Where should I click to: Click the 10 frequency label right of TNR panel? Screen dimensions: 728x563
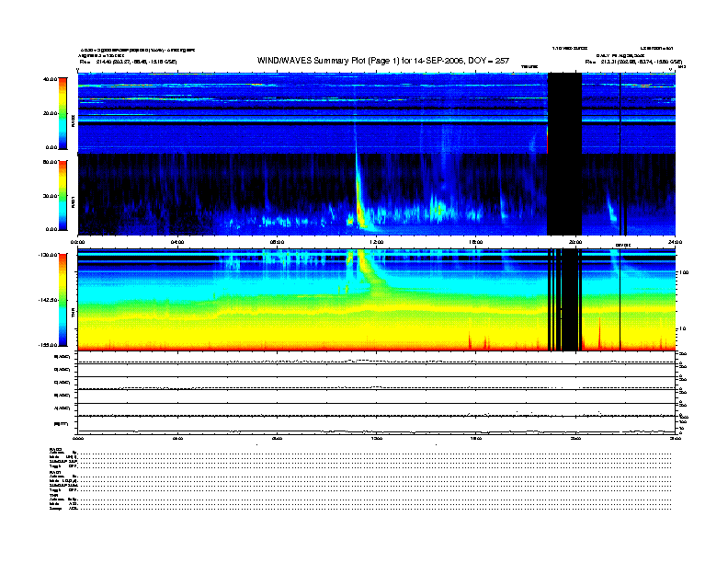tap(682, 329)
